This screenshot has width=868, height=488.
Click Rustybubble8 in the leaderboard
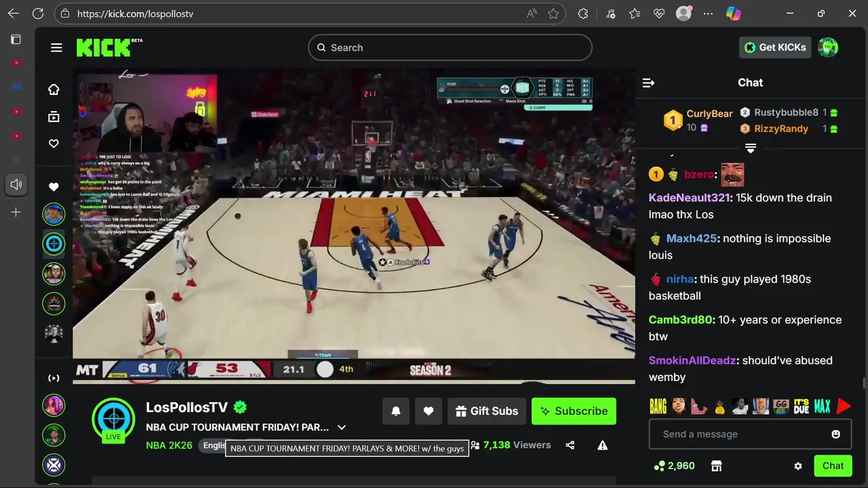(x=786, y=113)
